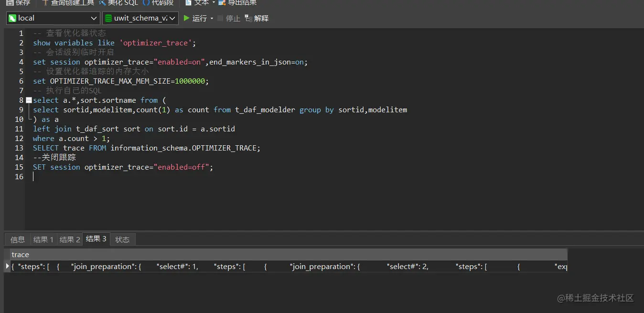
Task: Switch to the 结果 1 tab
Action: (x=43, y=239)
